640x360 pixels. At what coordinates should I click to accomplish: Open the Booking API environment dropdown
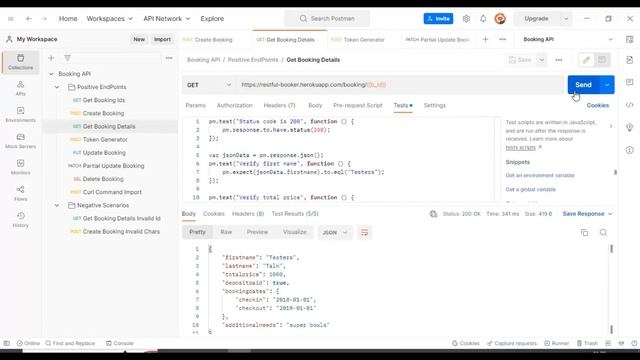[x=568, y=40]
